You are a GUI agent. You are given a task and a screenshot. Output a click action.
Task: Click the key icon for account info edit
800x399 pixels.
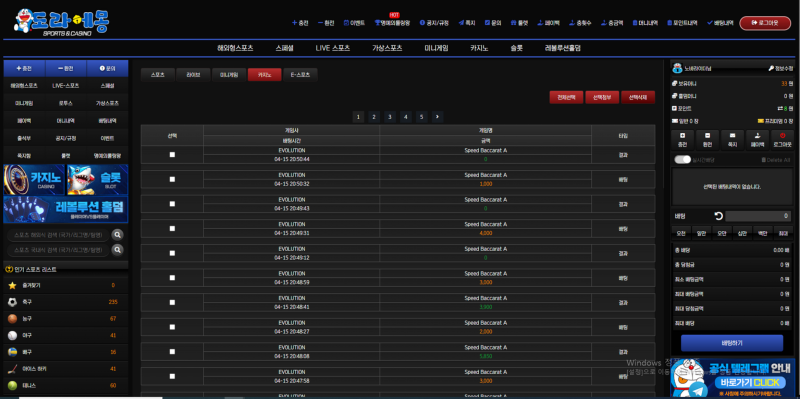point(771,68)
